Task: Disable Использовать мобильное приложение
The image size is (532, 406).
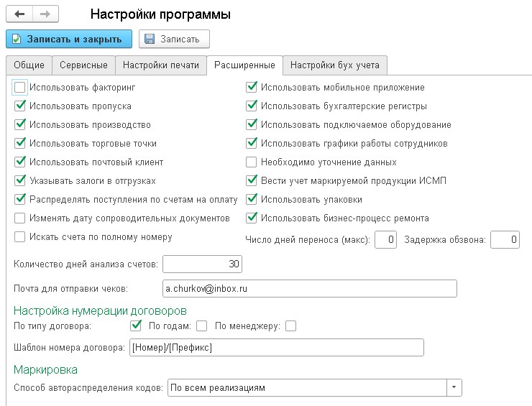Action: click(252, 88)
